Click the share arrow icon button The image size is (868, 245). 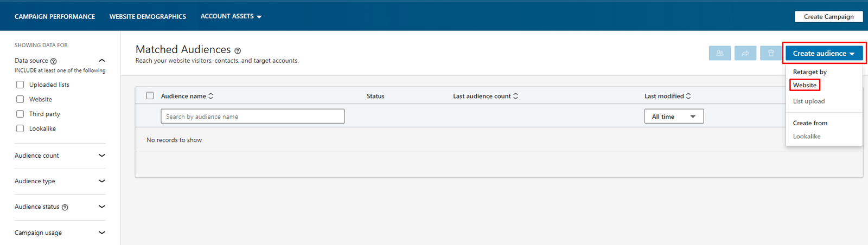click(x=745, y=53)
